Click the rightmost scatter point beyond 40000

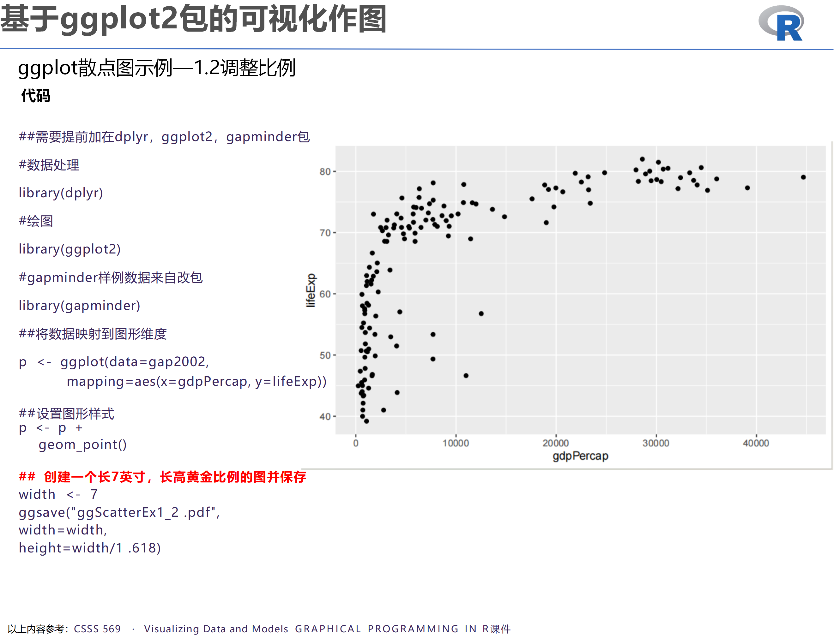pos(803,177)
